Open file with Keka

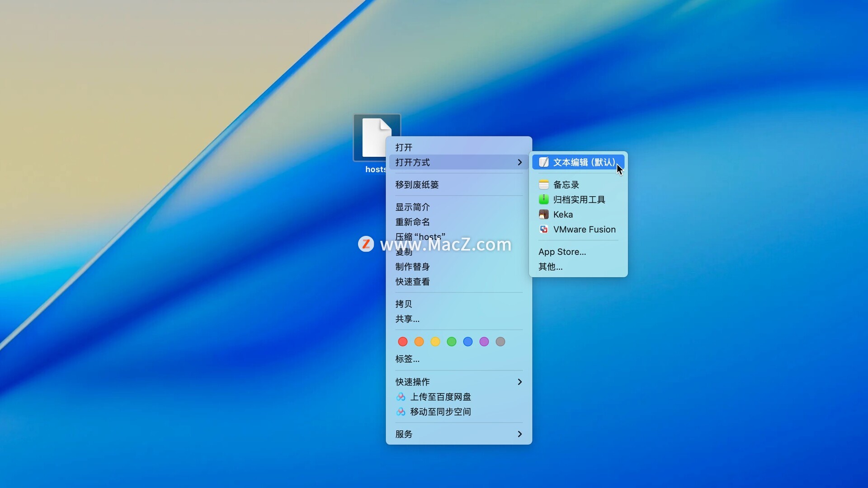[x=563, y=215]
